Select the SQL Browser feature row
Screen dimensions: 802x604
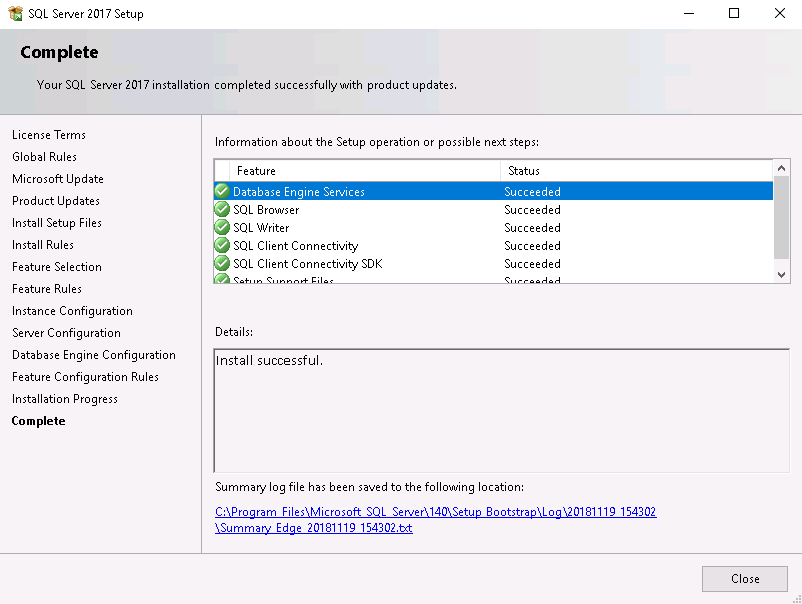point(494,209)
